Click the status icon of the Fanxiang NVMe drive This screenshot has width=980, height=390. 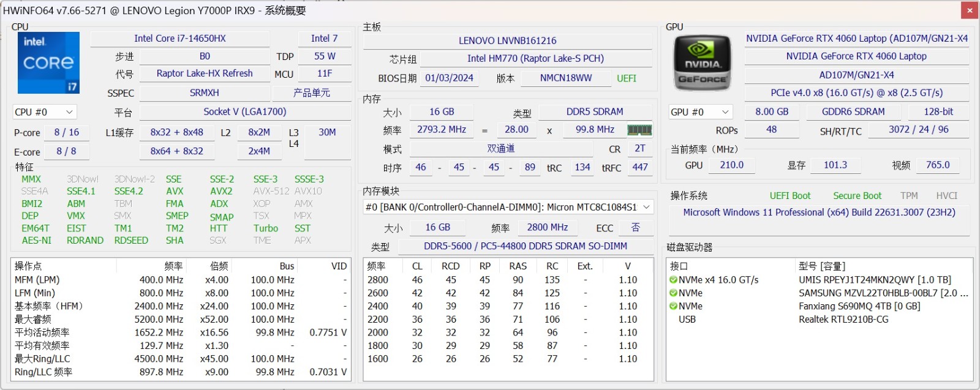(673, 306)
